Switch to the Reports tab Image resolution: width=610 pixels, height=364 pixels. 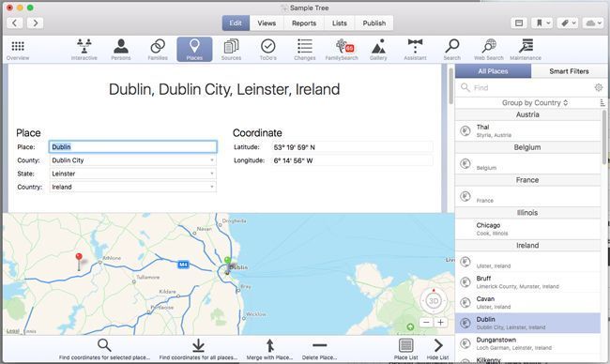[304, 23]
